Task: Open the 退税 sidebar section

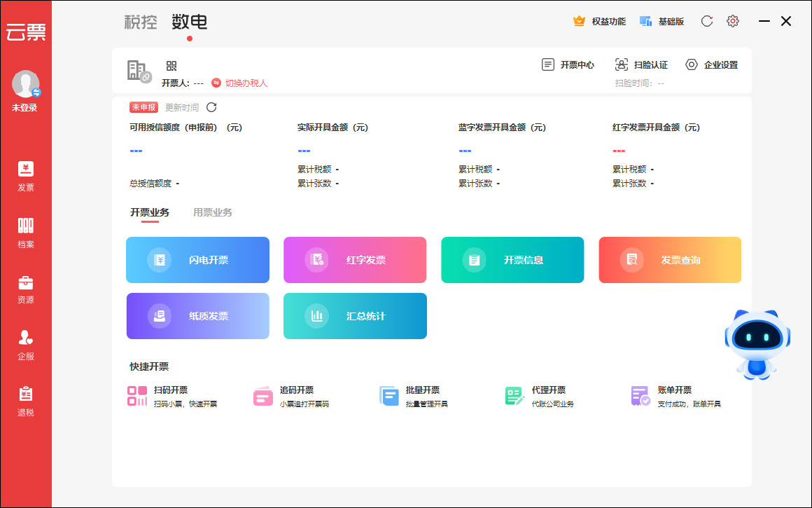Action: point(25,401)
